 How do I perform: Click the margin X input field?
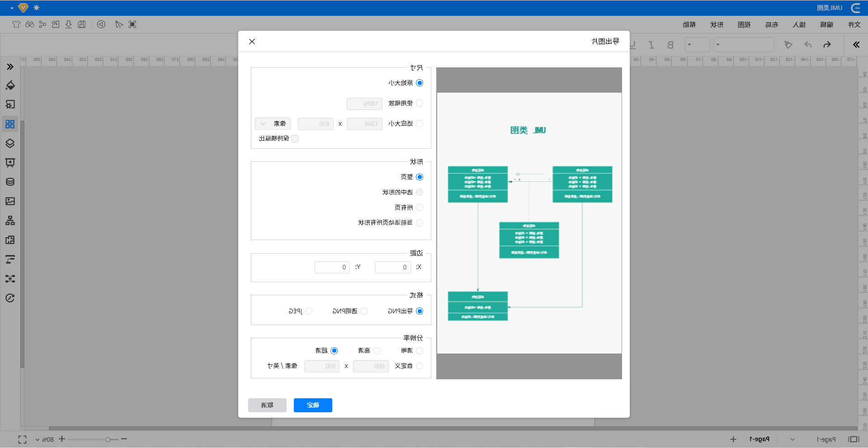click(393, 267)
